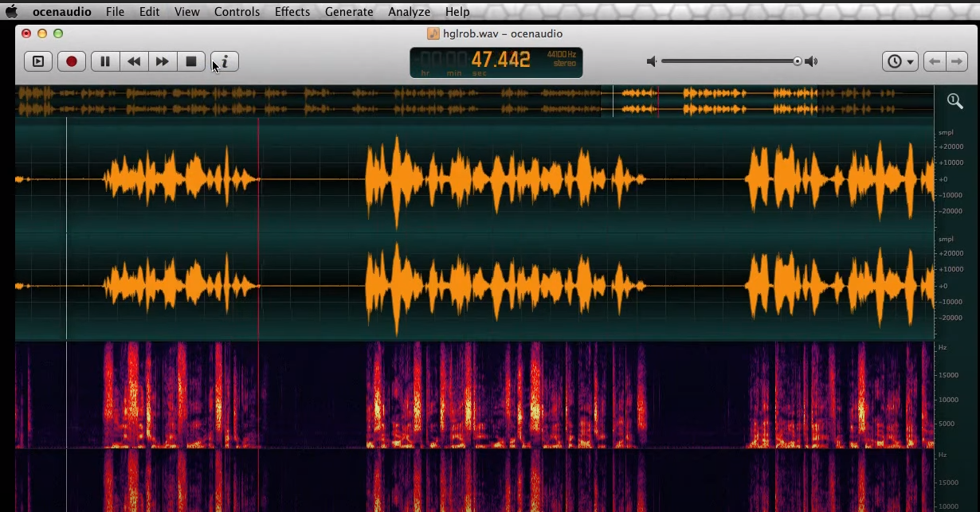Viewport: 980px width, 512px height.
Task: Click the loud speaker icon
Action: pos(811,61)
